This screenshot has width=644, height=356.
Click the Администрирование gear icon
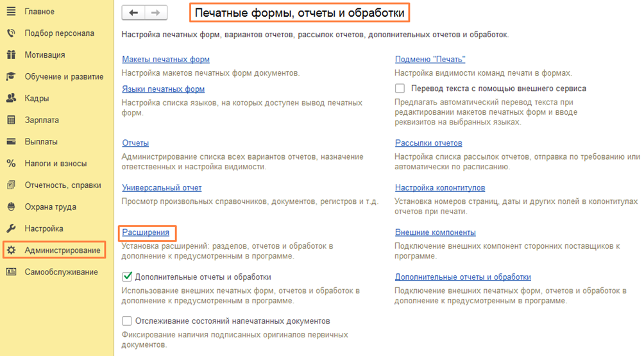tap(12, 250)
